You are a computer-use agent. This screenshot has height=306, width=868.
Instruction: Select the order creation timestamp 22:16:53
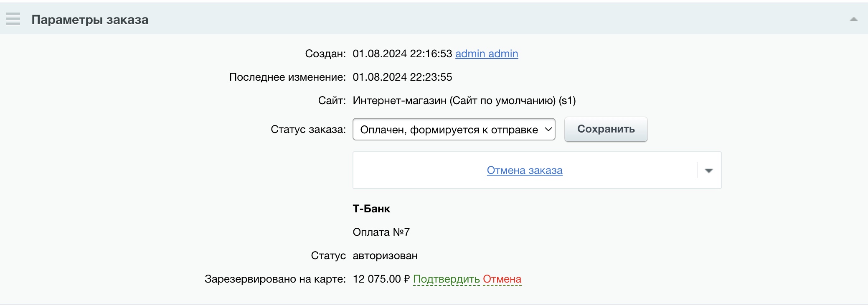431,54
